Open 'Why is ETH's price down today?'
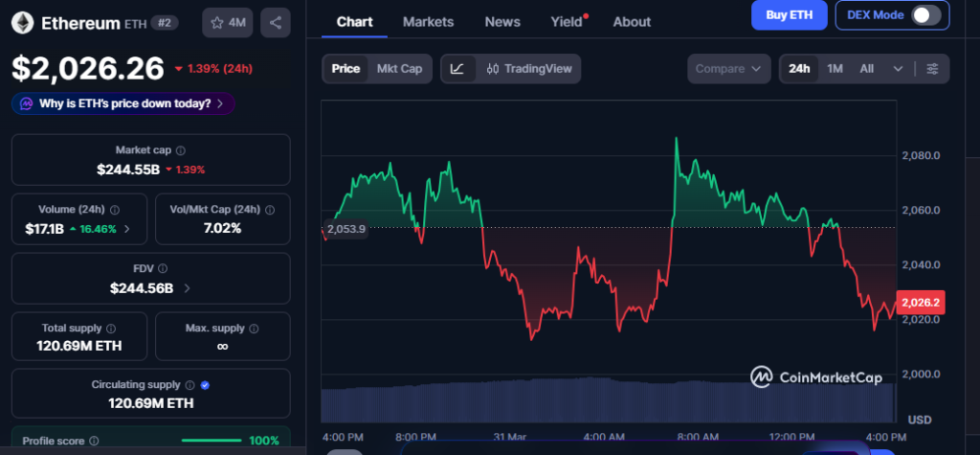This screenshot has height=455, width=980. [x=123, y=103]
